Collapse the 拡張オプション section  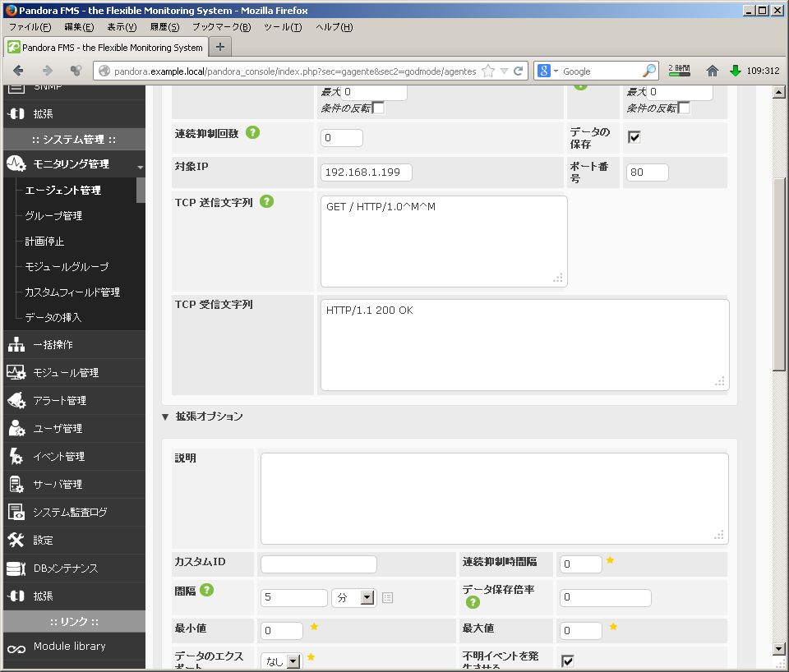165,417
